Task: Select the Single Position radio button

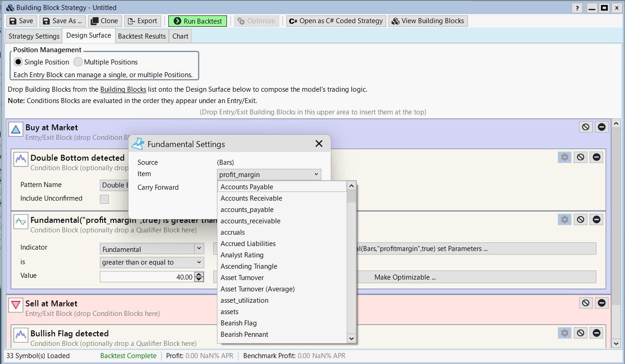Action: tap(18, 62)
